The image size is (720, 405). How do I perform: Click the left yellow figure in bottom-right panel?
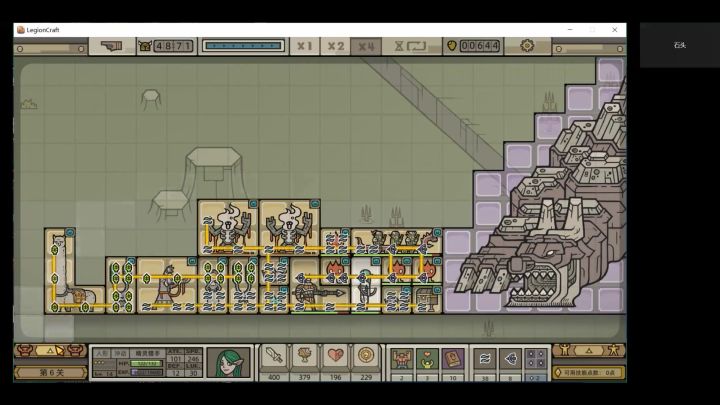[x=565, y=350]
